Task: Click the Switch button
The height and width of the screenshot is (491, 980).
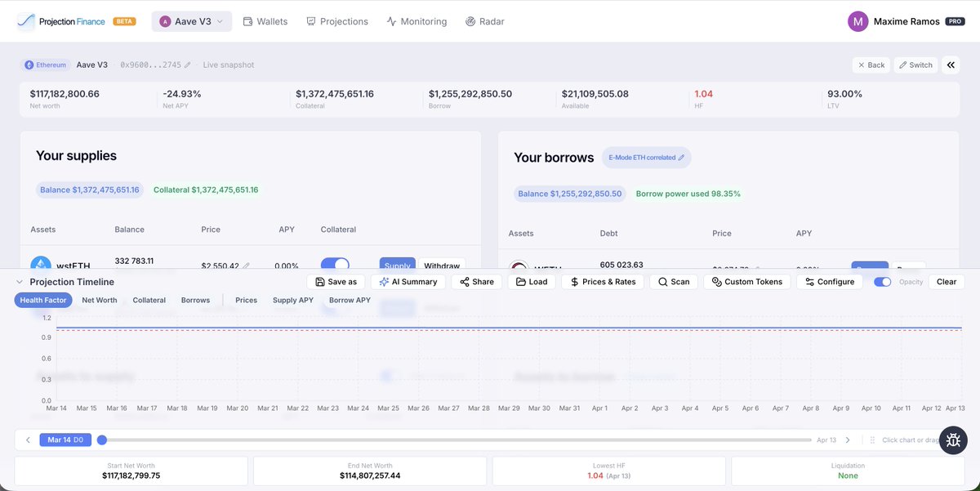Action: pos(915,65)
